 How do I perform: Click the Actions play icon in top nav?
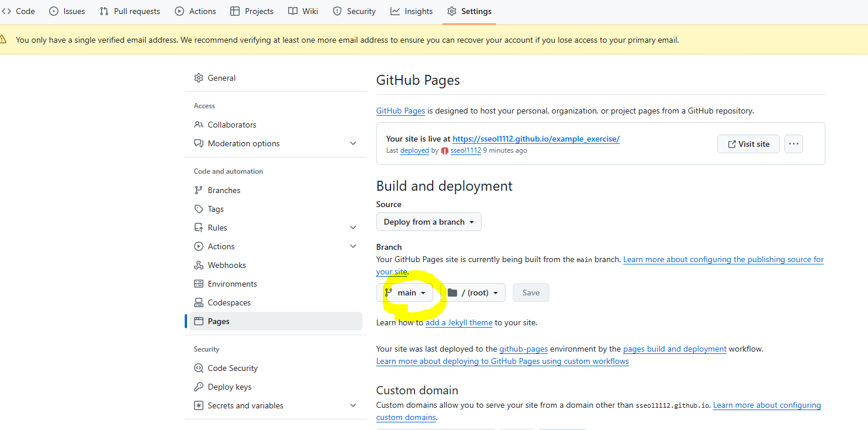(179, 11)
